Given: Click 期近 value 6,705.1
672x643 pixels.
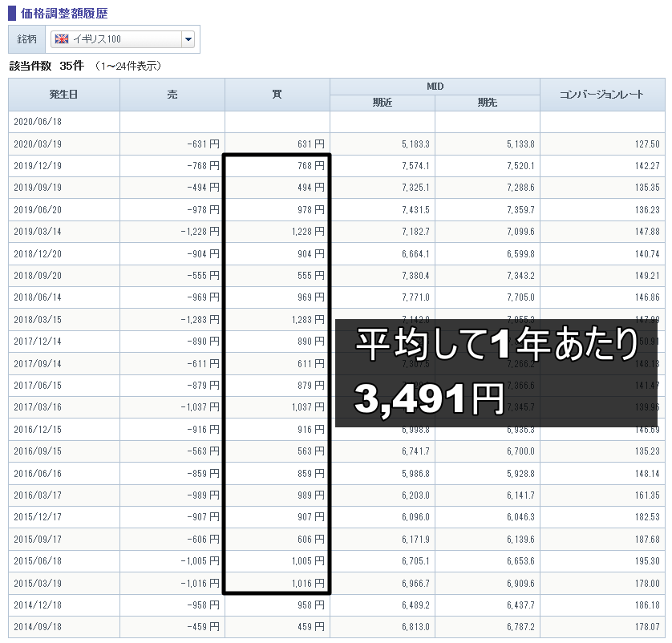Looking at the screenshot, I should (x=415, y=561).
